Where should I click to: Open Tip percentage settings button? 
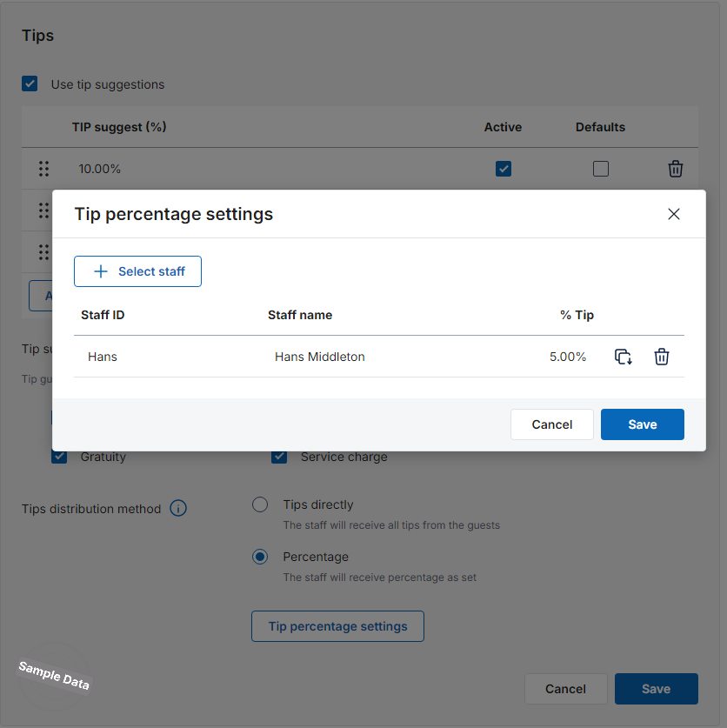coord(337,626)
